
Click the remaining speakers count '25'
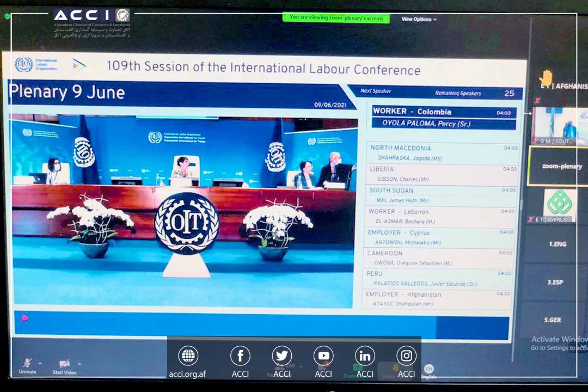[509, 94]
